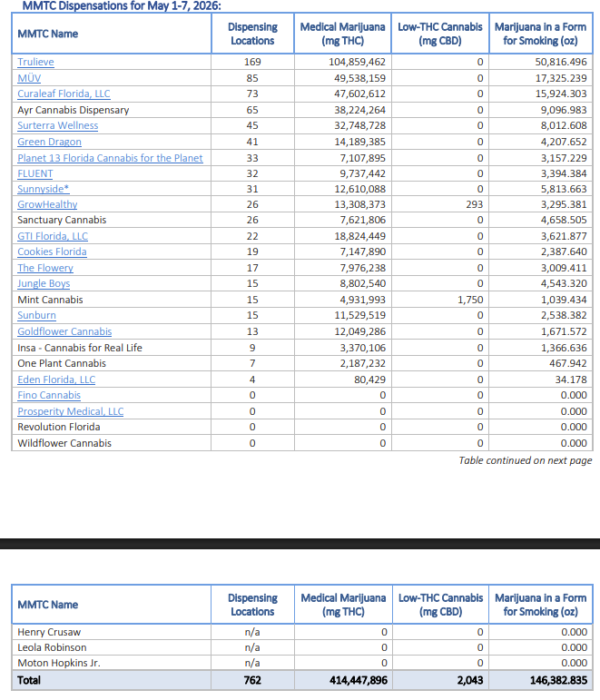This screenshot has height=700, width=600.
Task: Click Mint Cannabis's 1,750 mg CBD value
Action: 470,300
